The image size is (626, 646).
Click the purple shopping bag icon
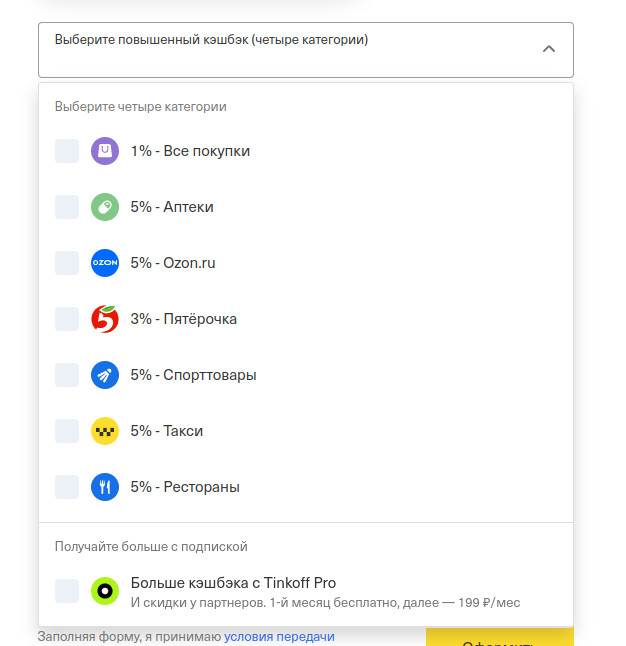[x=105, y=151]
